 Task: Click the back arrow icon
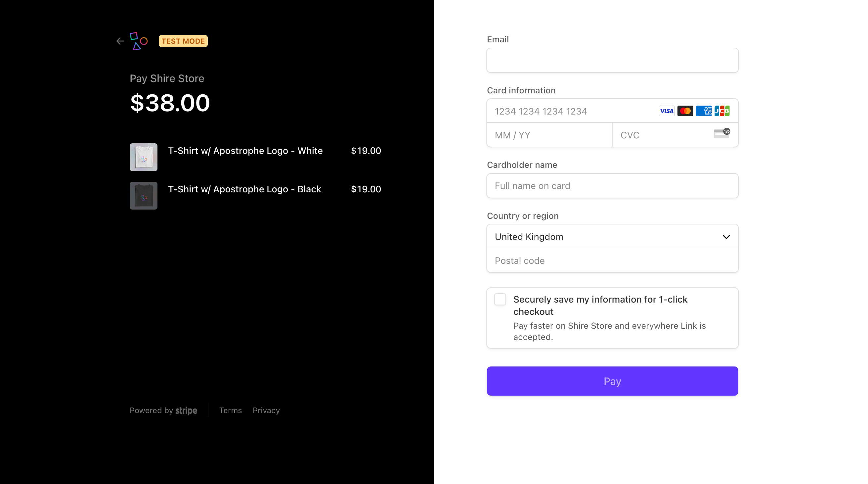120,41
